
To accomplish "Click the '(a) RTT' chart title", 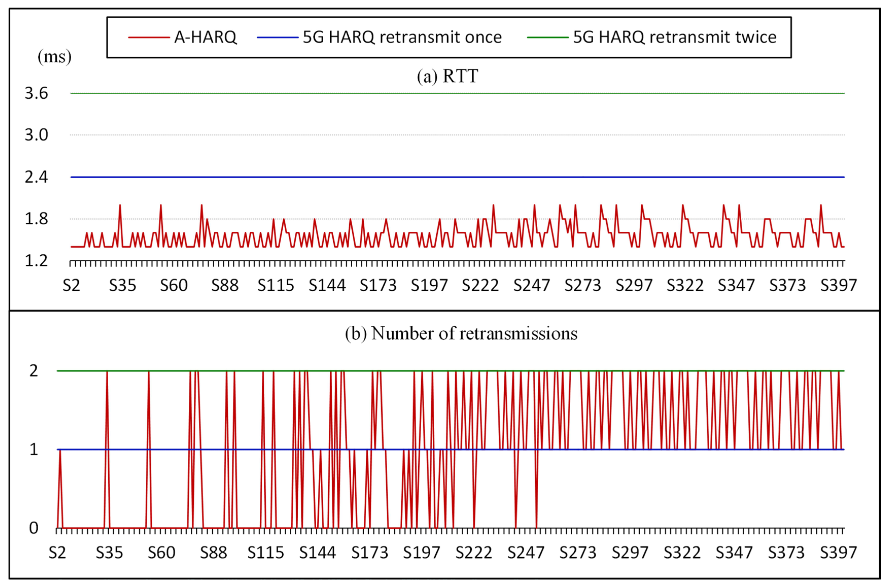I will [447, 76].
